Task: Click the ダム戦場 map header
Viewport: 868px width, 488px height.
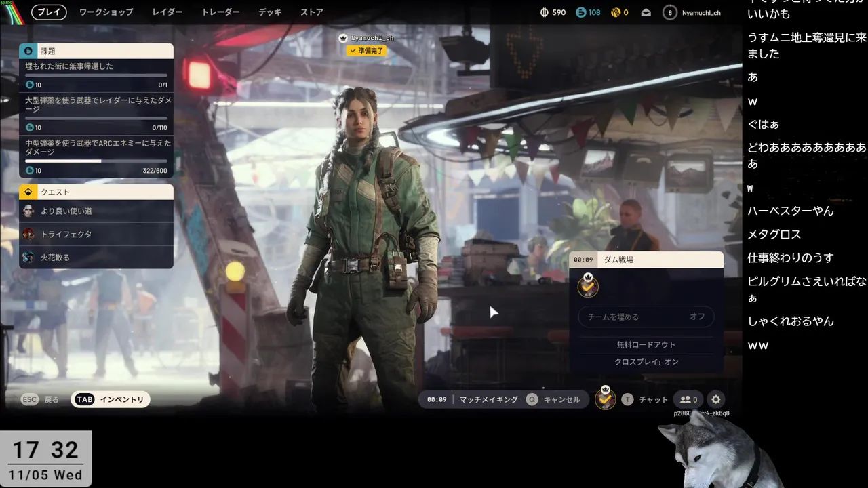Action: coord(646,260)
